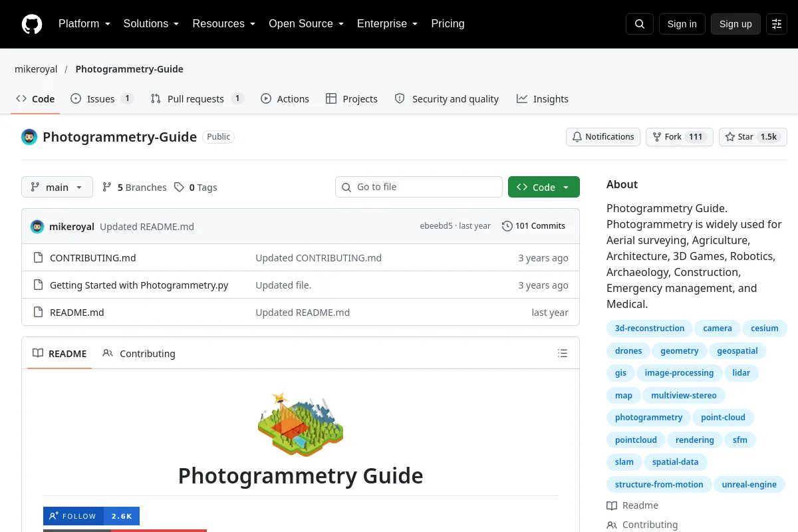Viewport: 798px width, 532px height.
Task: Click the book icon beside Readme in About
Action: click(x=612, y=505)
